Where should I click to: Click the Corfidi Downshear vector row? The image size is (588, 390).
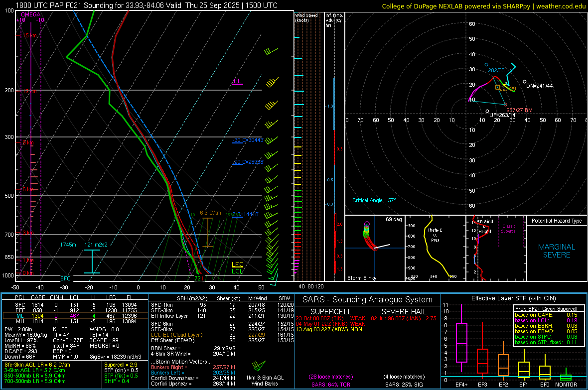(x=193, y=379)
